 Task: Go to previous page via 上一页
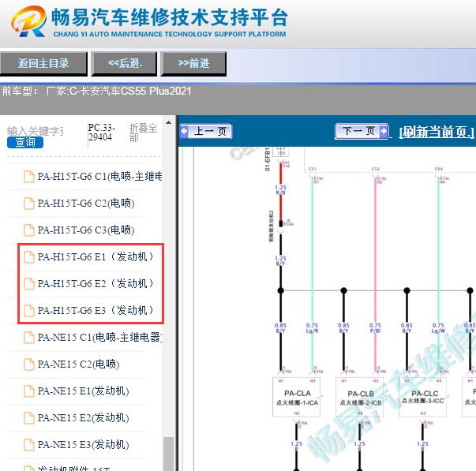click(x=206, y=132)
